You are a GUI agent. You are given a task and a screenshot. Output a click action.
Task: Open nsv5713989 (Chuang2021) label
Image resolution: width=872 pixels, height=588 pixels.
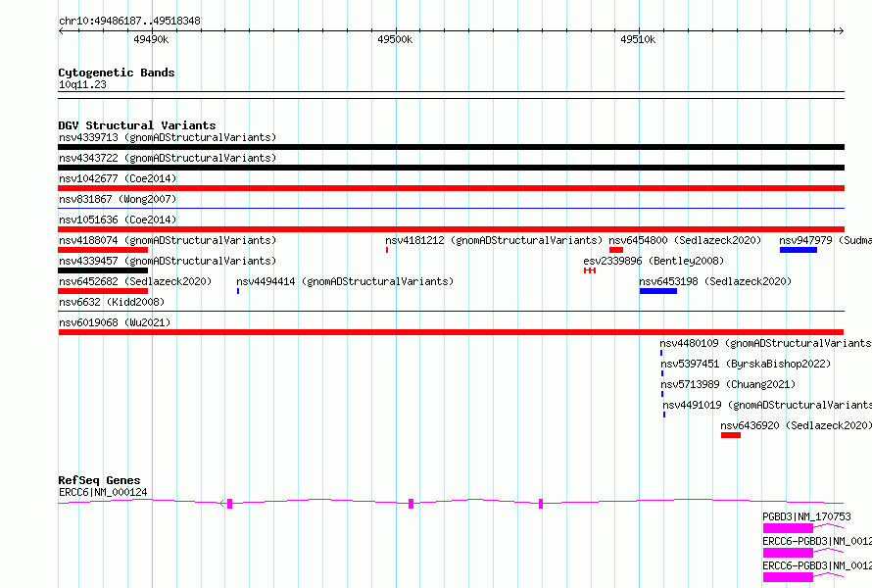tap(729, 384)
